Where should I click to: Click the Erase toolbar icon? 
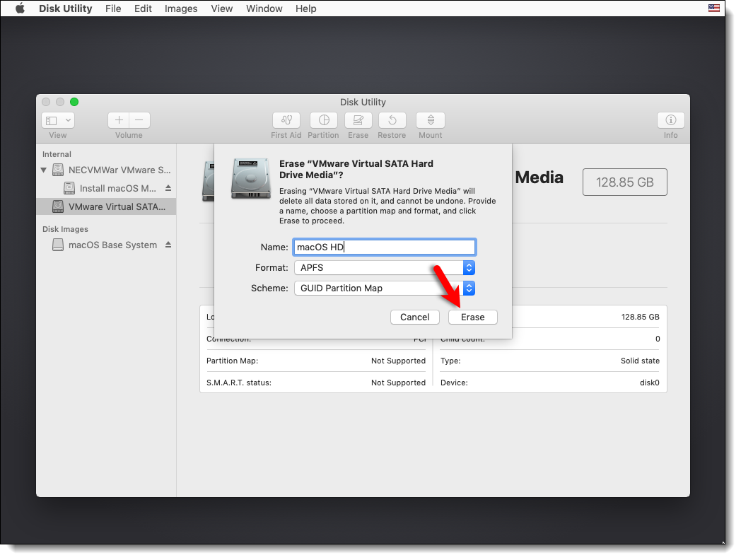(x=358, y=120)
